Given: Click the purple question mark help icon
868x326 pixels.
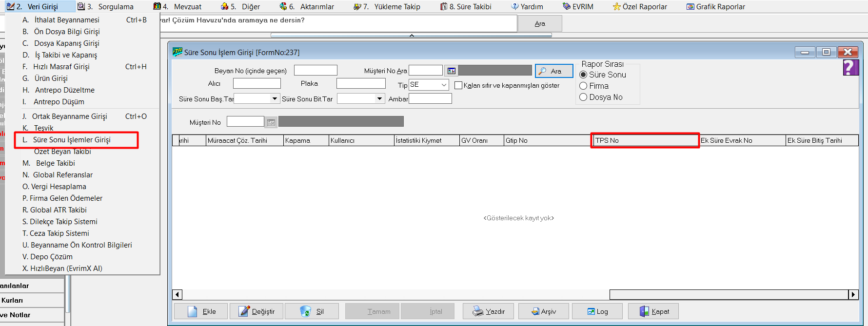Looking at the screenshot, I should (850, 67).
